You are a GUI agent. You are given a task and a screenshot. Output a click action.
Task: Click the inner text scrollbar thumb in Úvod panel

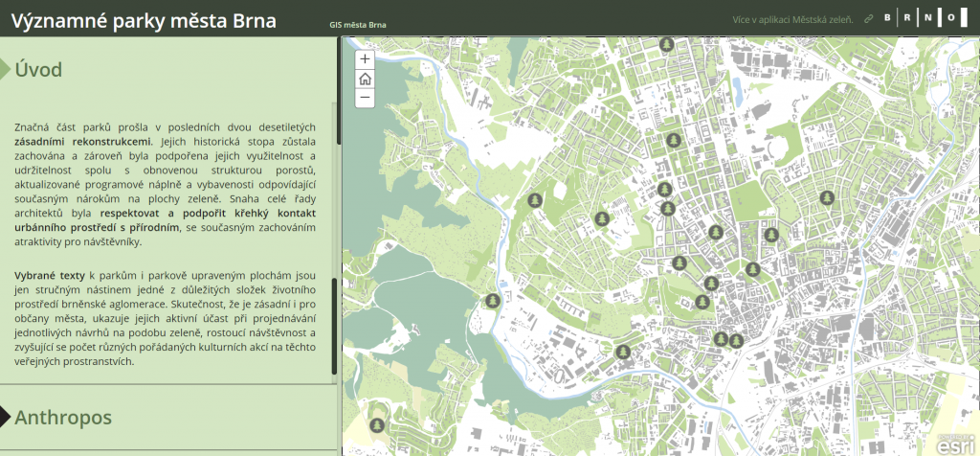(334, 327)
